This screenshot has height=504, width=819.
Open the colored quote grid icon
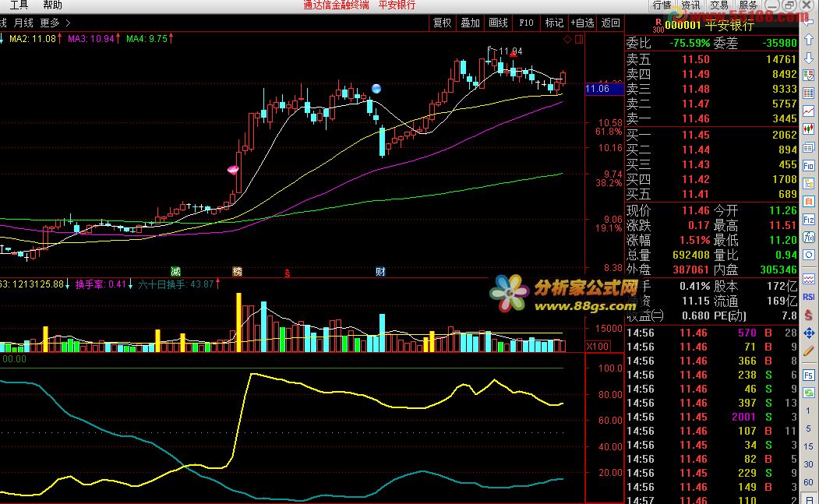(809, 76)
